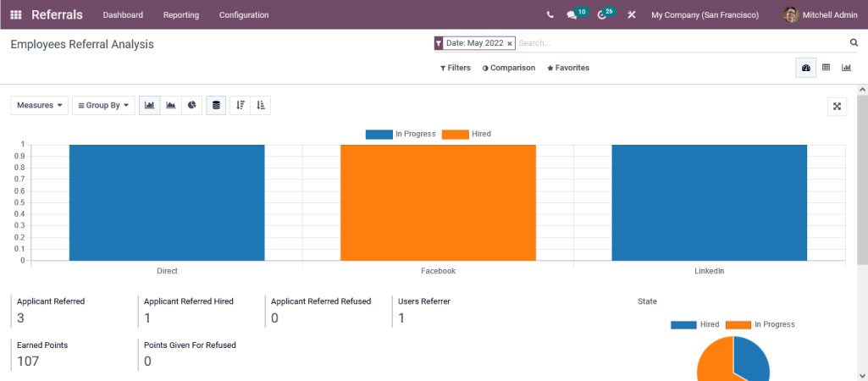Remove the Date: May 2022 filter facet
Image resolution: width=868 pixels, height=381 pixels.
(x=509, y=43)
